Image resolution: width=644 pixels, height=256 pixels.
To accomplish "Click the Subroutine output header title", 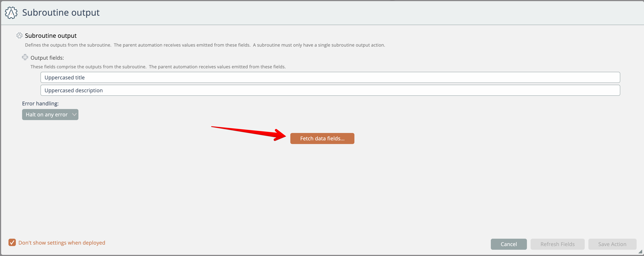I will point(61,13).
